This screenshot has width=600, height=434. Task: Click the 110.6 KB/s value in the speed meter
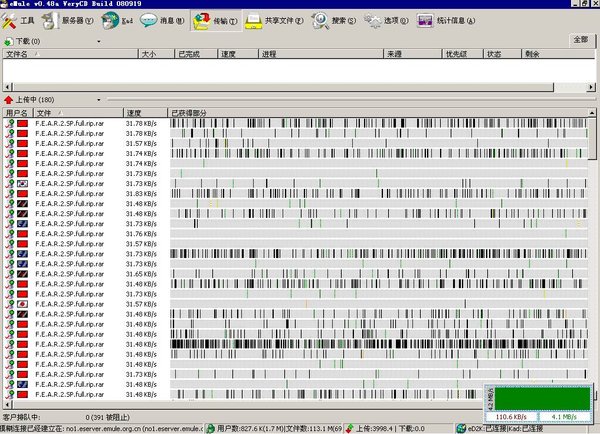click(x=511, y=417)
